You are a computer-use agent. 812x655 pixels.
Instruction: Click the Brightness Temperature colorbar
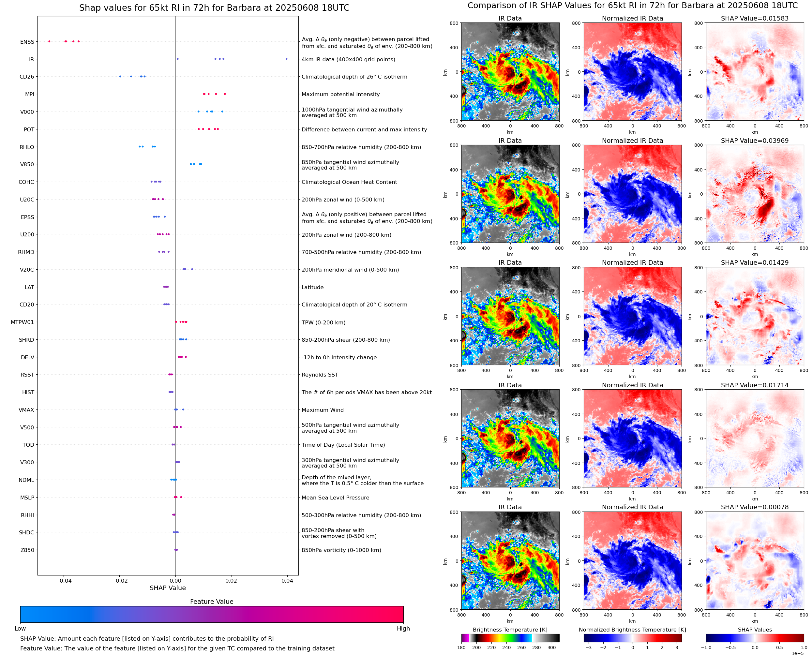(x=510, y=638)
